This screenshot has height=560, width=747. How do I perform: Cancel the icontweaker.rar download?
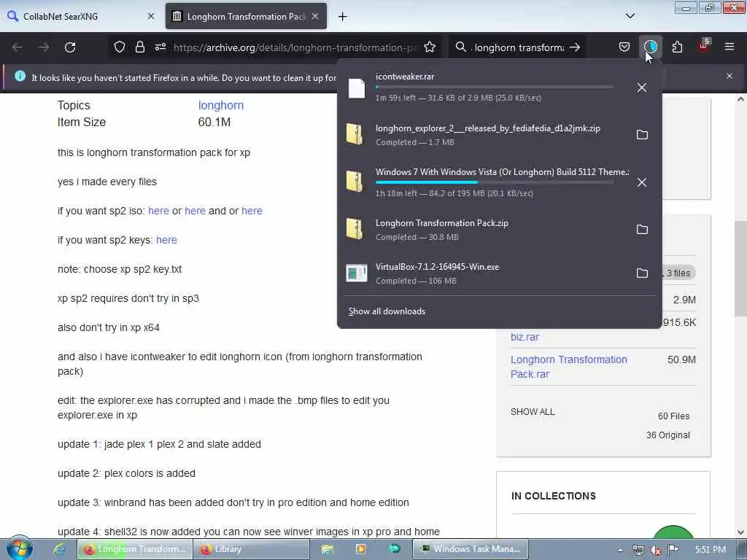pyautogui.click(x=642, y=87)
